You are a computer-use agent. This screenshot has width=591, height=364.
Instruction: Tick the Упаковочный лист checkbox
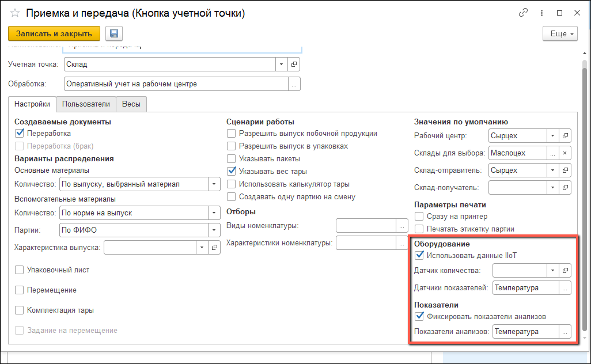(x=20, y=270)
